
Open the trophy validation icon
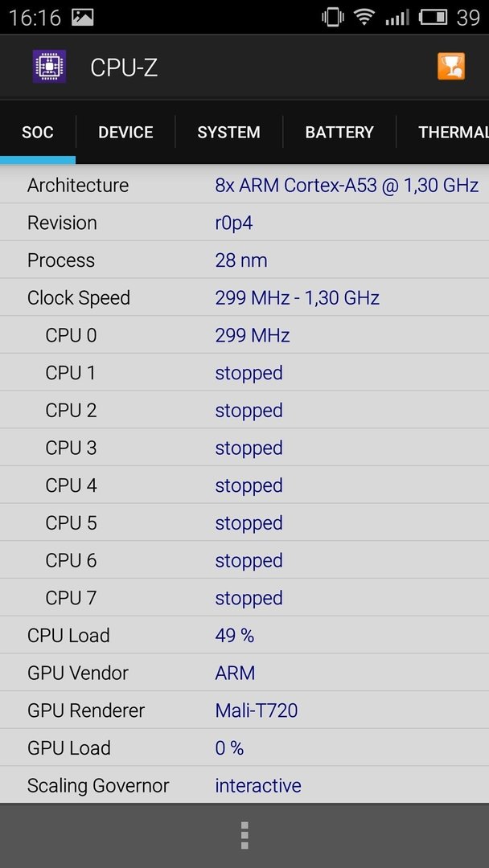(450, 67)
